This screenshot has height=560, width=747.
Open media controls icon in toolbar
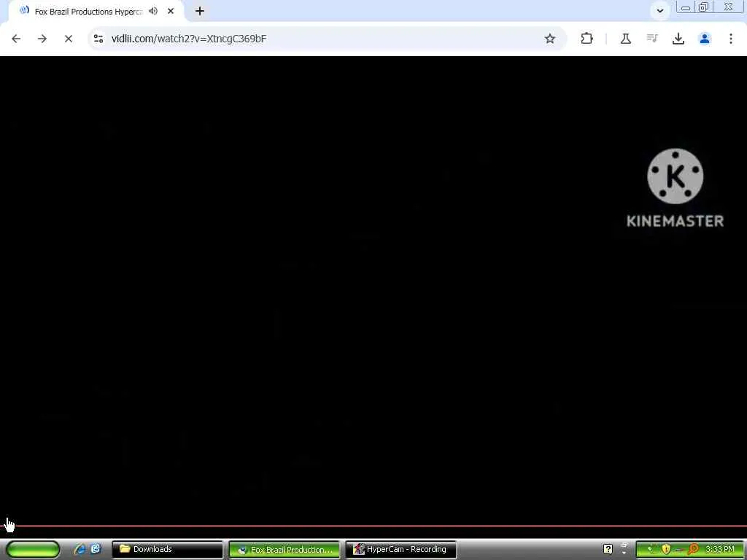point(652,38)
